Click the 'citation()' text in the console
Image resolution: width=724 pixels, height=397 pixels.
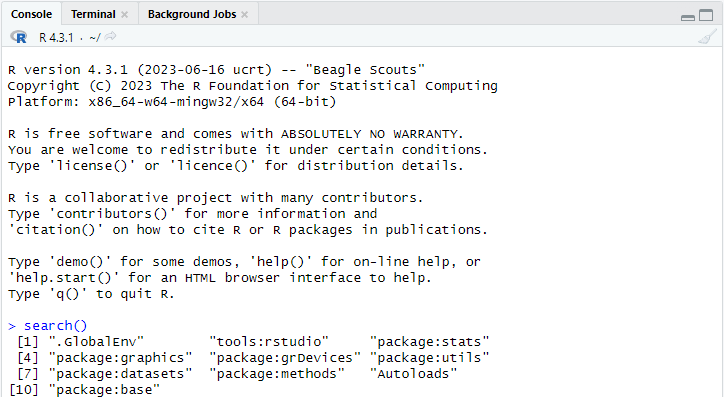pyautogui.click(x=56, y=230)
